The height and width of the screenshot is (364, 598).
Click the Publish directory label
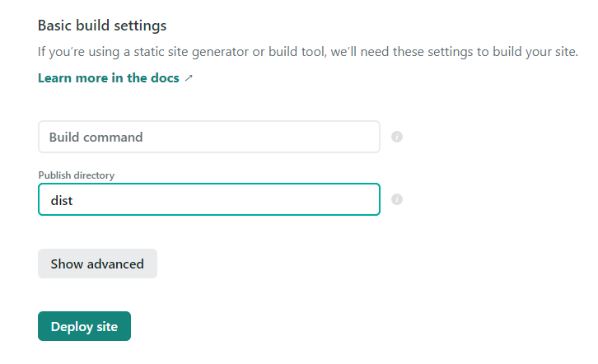tap(77, 175)
